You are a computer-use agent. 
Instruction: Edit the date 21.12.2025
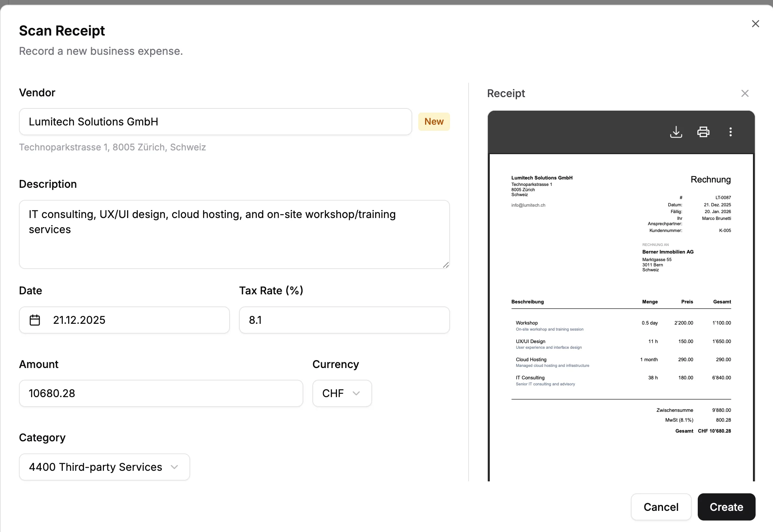point(124,320)
